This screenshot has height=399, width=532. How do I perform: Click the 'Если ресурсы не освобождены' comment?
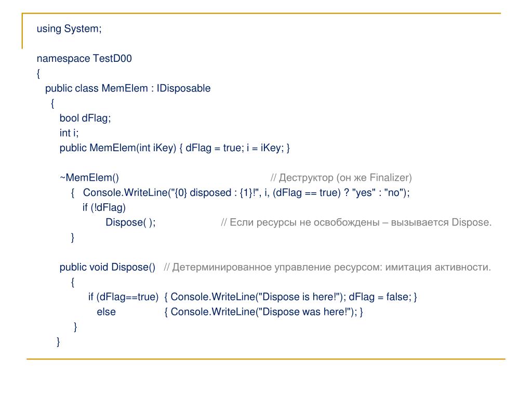pos(356,222)
